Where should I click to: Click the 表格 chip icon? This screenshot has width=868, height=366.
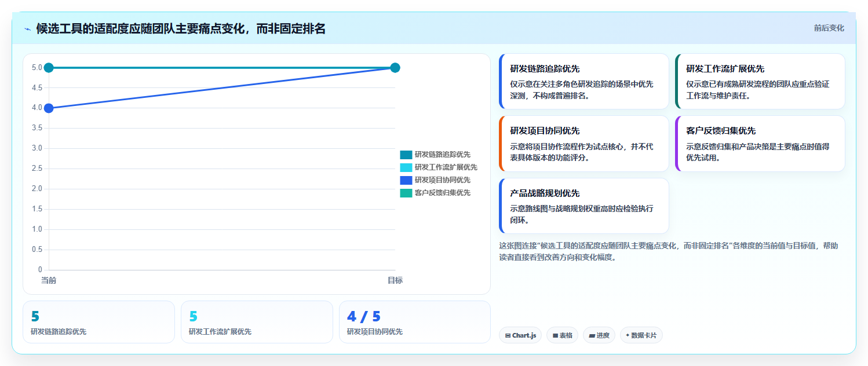pos(555,335)
